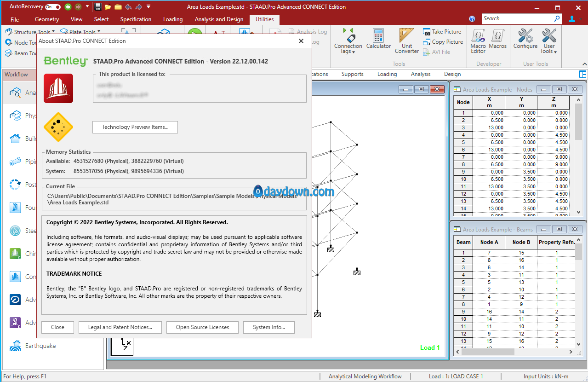Click Load 1 label in model view
This screenshot has width=588, height=382.
(430, 347)
